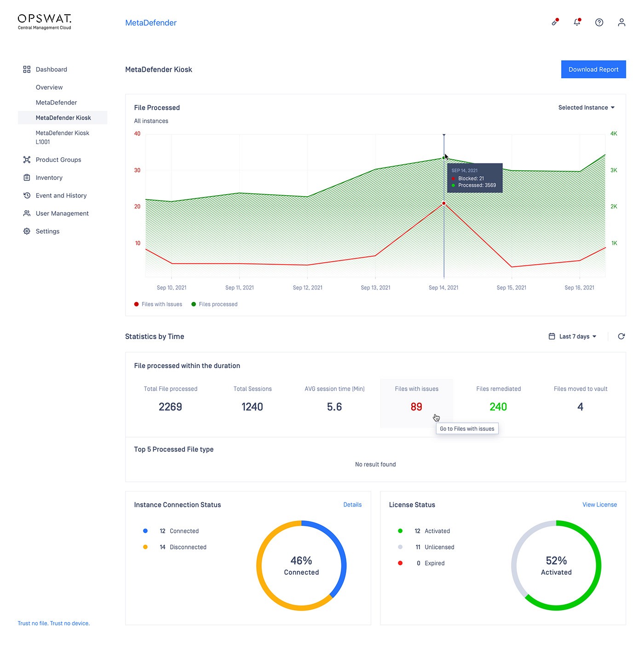Click Total File processed value 2269
This screenshot has height=652, width=644.
(x=170, y=407)
